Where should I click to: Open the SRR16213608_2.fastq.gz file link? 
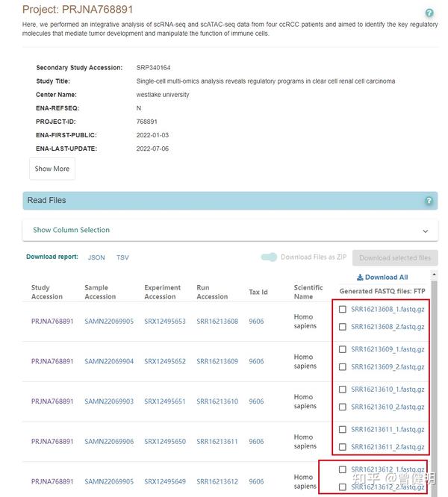pyautogui.click(x=388, y=327)
